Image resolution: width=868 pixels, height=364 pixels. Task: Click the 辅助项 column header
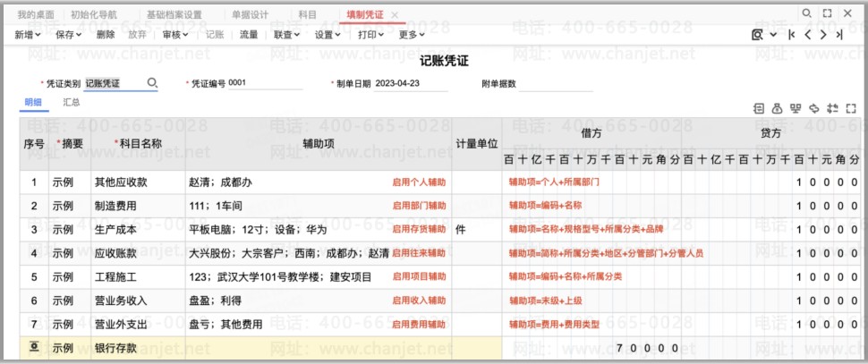pos(319,144)
